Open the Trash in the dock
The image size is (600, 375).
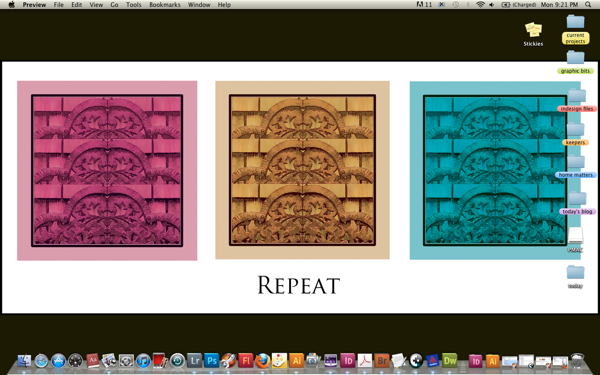(x=577, y=361)
